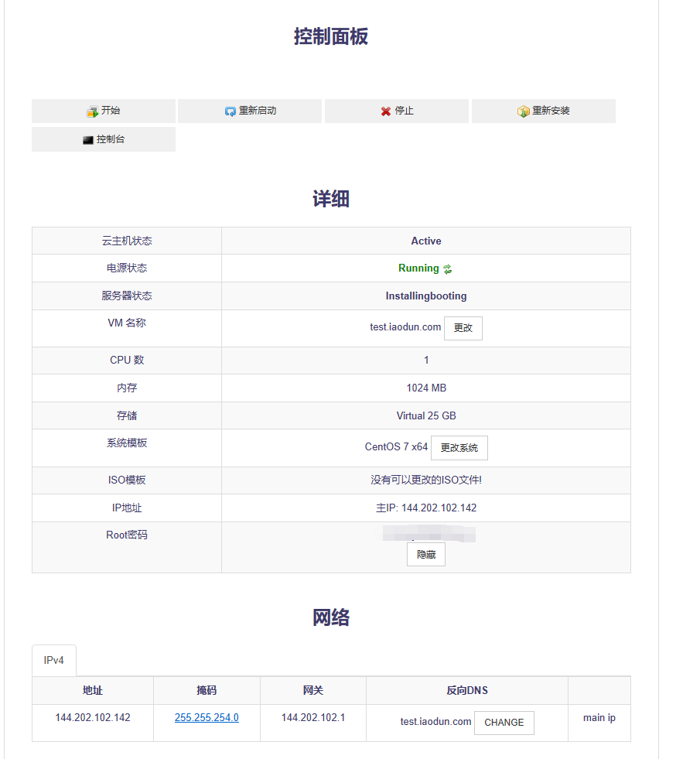Viewport: 700px width, 759px height.
Task: Click the 内存 row label
Action: tap(127, 388)
